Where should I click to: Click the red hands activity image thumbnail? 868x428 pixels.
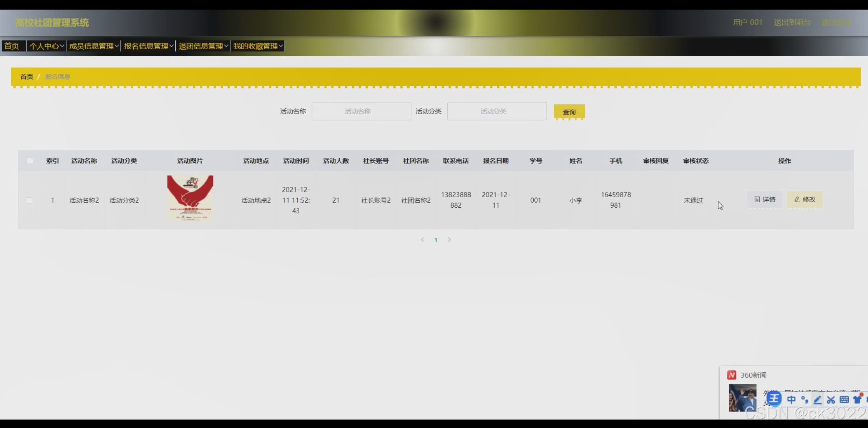coord(190,198)
